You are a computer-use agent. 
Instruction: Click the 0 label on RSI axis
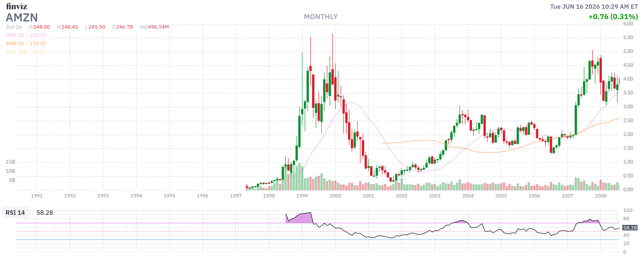625,252
